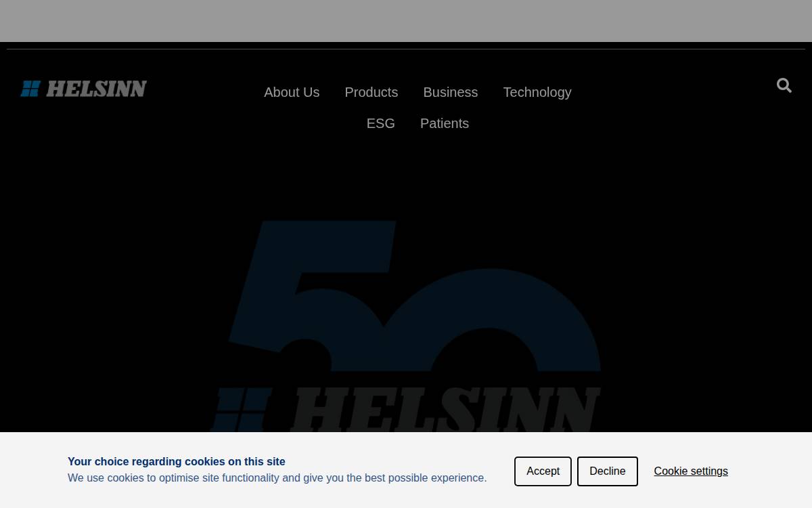
Task: Click the cookie notice heading text
Action: (x=177, y=462)
